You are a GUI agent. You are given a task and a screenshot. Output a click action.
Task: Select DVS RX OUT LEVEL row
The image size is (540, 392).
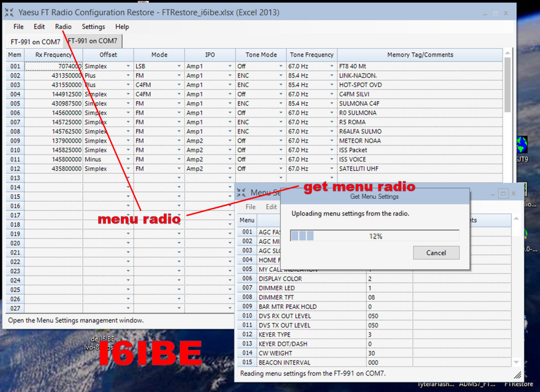(x=374, y=315)
